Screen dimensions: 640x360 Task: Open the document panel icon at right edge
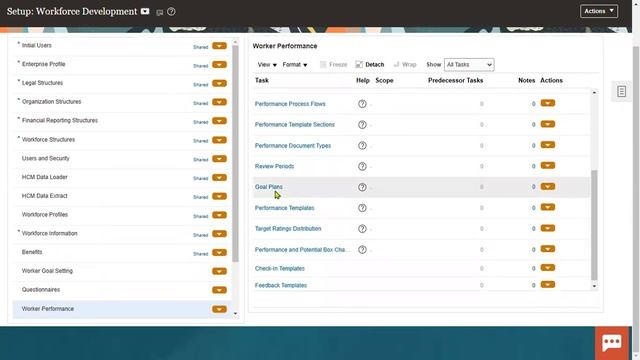(621, 91)
